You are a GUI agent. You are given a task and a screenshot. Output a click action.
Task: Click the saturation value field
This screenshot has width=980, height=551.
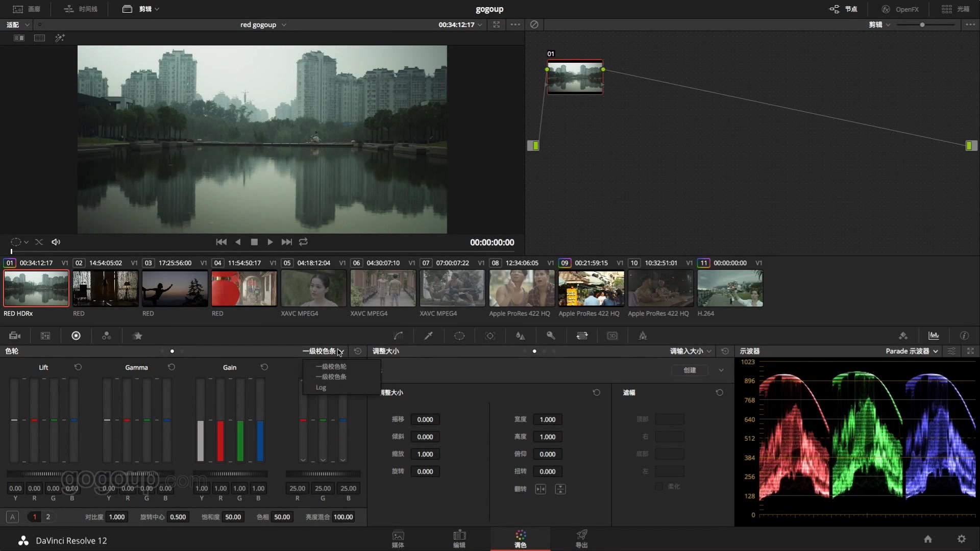[233, 517]
